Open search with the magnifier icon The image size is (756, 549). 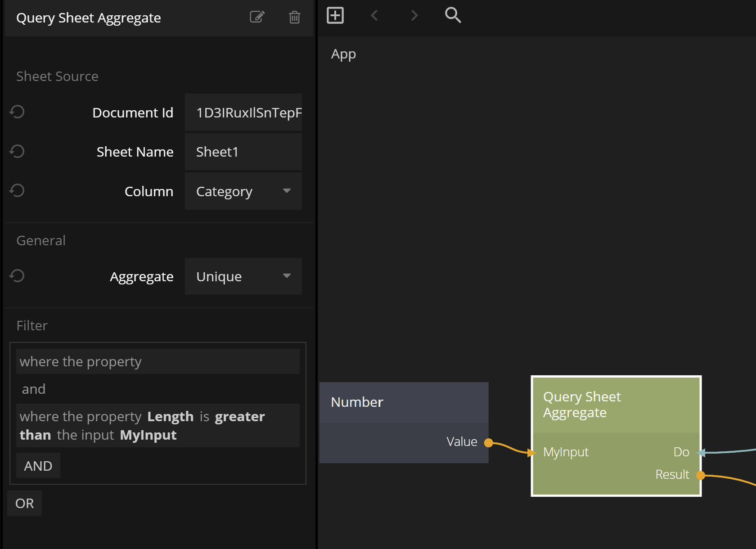pyautogui.click(x=453, y=15)
